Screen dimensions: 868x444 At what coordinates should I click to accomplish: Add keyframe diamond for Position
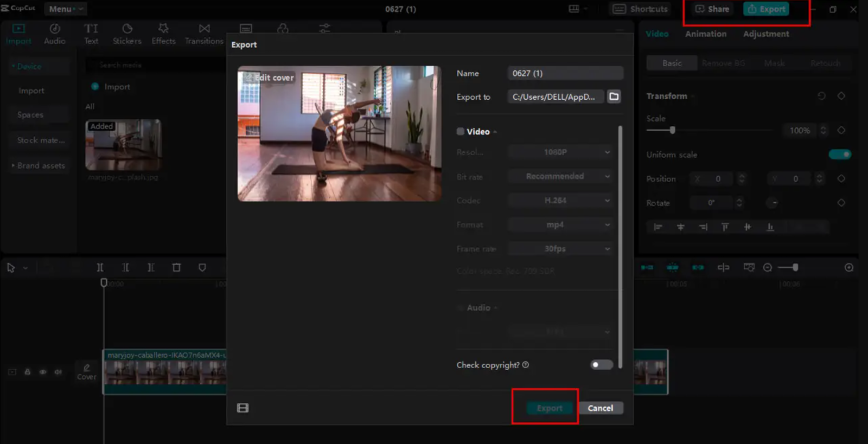click(x=841, y=178)
